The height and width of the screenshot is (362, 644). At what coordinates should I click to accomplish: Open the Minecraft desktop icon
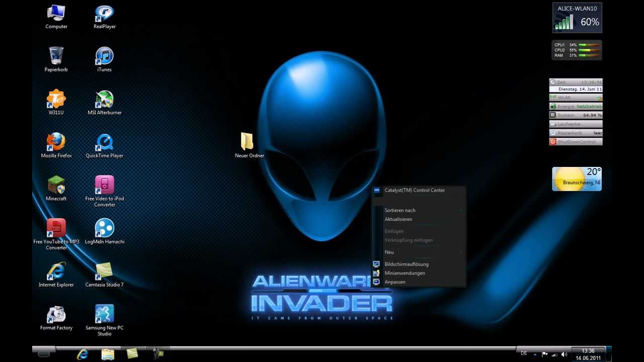click(x=56, y=189)
